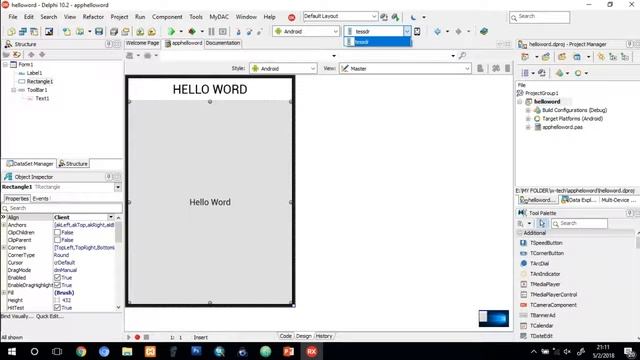Click the TArcDial palette icon

pos(523,263)
